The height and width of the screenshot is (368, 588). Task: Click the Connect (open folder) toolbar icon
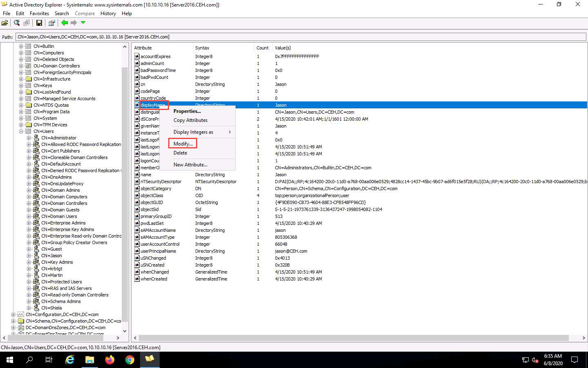pyautogui.click(x=5, y=23)
